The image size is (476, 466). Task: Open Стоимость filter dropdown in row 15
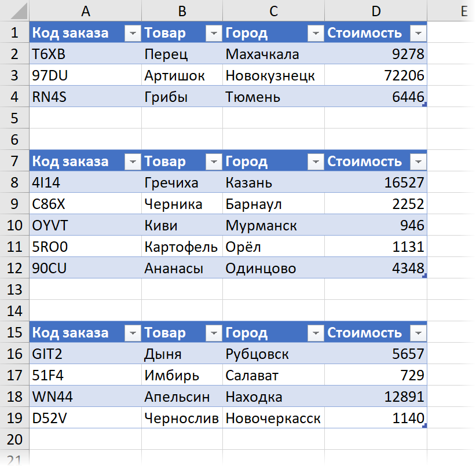tap(418, 333)
